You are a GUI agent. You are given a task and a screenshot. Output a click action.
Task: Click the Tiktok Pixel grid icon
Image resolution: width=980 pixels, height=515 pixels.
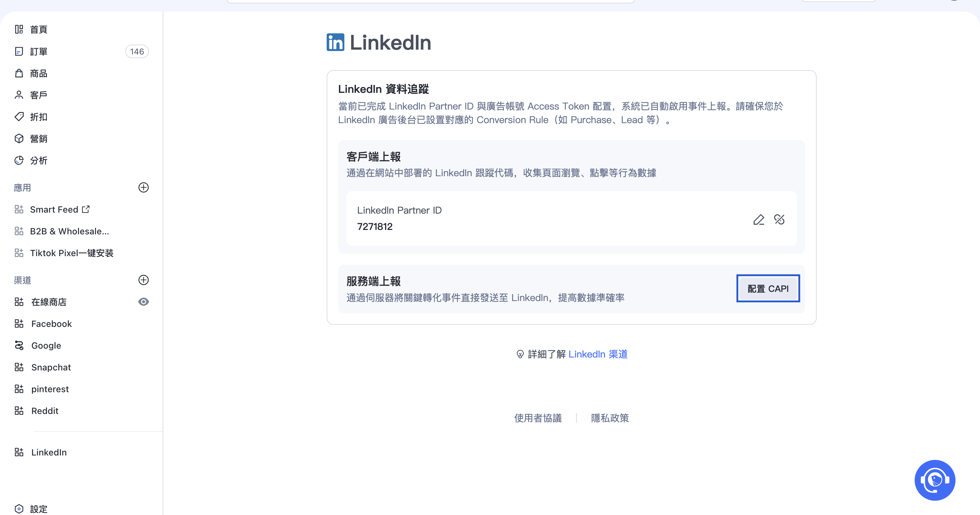point(19,253)
